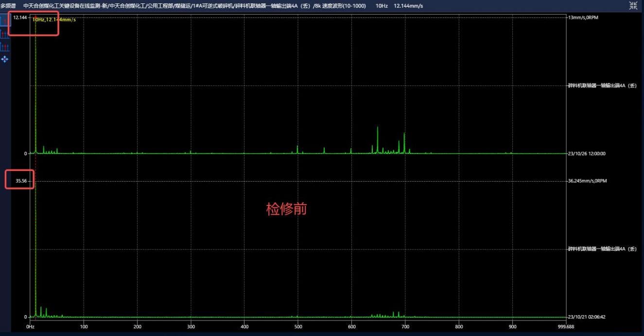This screenshot has height=336, width=644.
Task: Click the second spectrum cursor icon in sidebar
Action: coord(5,34)
